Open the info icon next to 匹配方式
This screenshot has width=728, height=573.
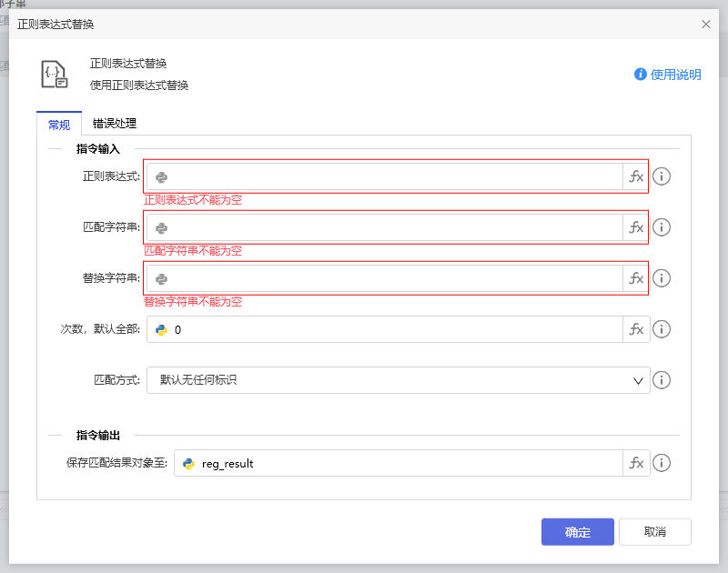[662, 380]
